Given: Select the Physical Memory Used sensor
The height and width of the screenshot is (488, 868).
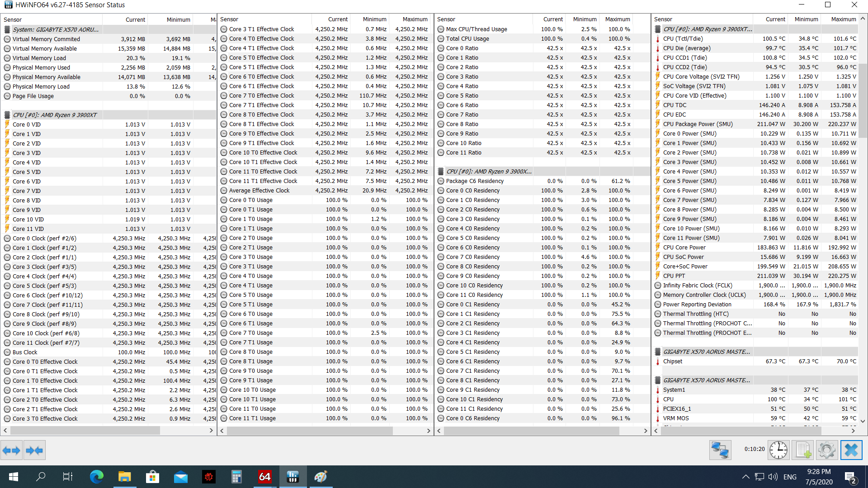Looking at the screenshot, I should [108, 68].
